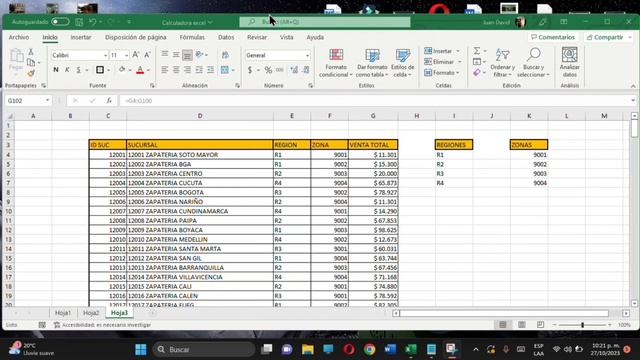Adjust the zoom slider

click(x=582, y=325)
